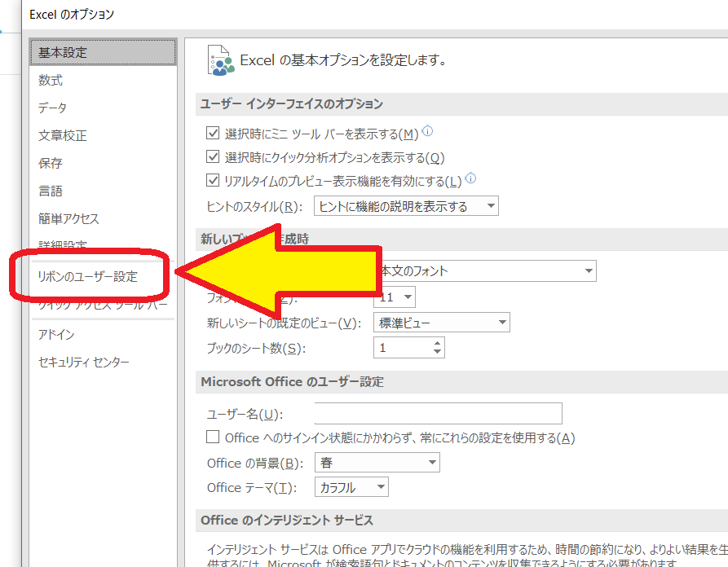Click the Microsoft Office のユーザー設定 heading

292,382
